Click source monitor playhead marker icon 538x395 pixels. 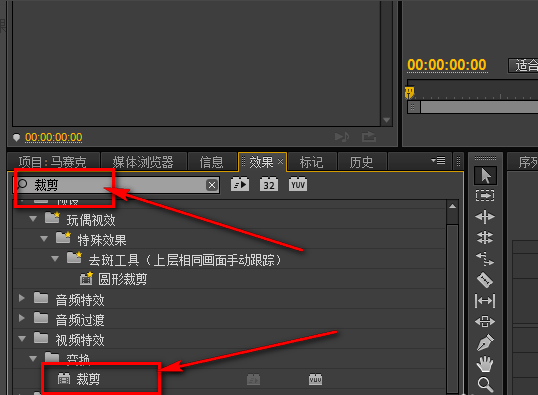point(16,137)
